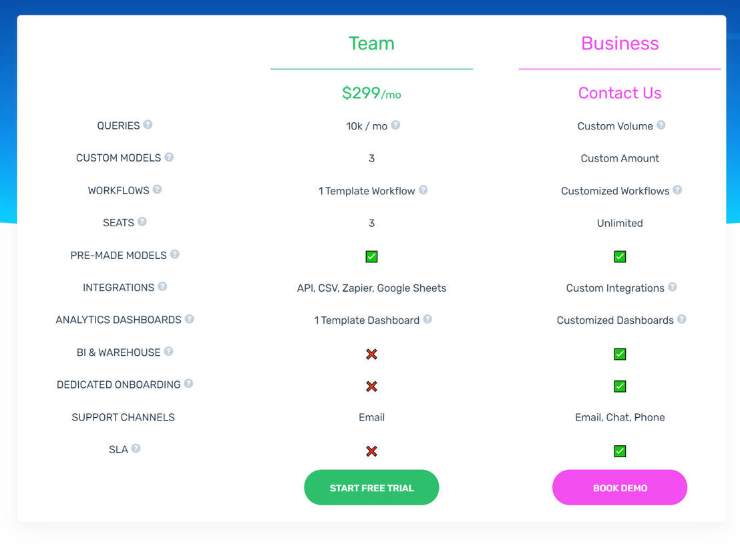
Task: Click the info icon next to Custom Integrations
Action: coord(672,287)
